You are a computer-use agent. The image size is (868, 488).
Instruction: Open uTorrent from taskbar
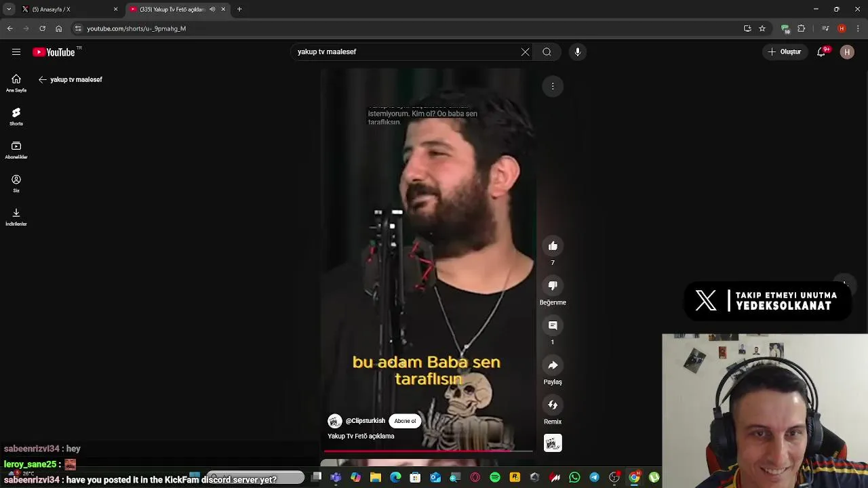[x=654, y=478]
